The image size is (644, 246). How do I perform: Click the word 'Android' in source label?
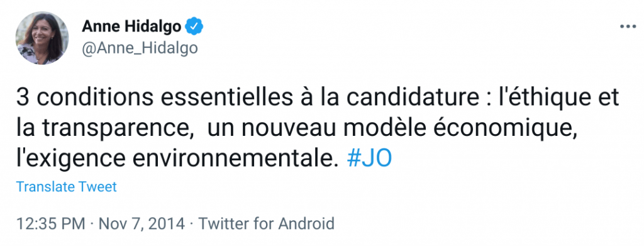pos(306,224)
